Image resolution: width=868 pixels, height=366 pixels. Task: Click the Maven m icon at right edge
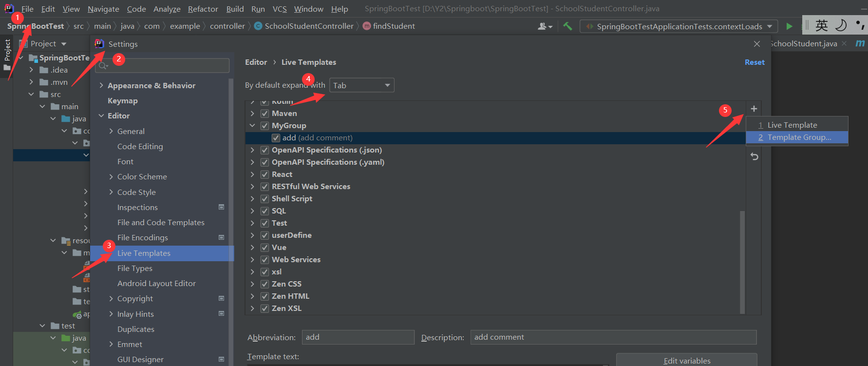(860, 43)
